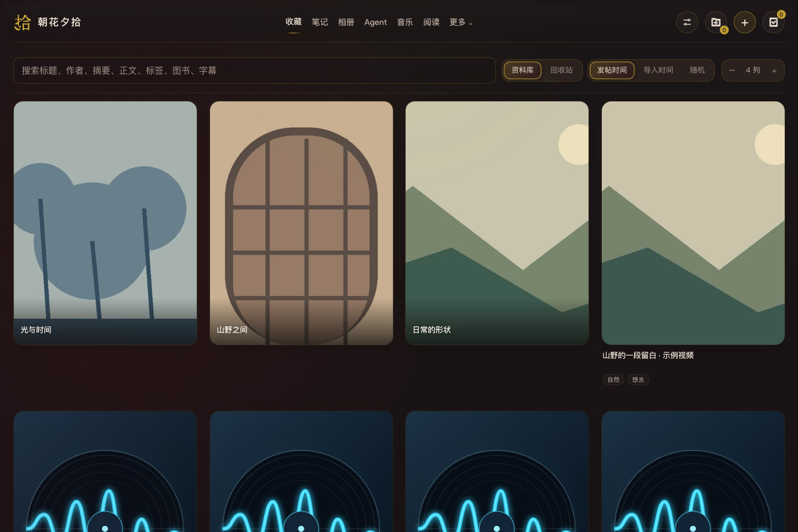Image resolution: width=798 pixels, height=532 pixels.
Task: Click the search box for 标题、作者、摘要
Action: pos(254,70)
